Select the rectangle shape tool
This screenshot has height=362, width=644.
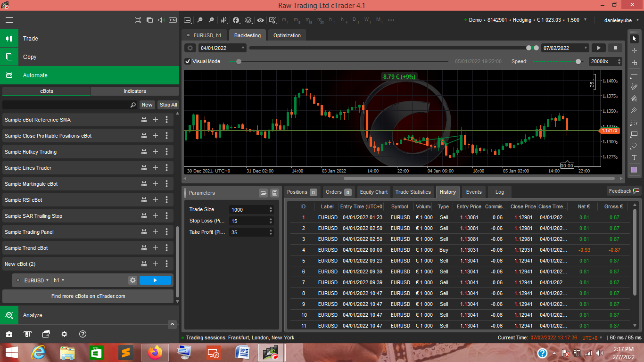(x=634, y=134)
